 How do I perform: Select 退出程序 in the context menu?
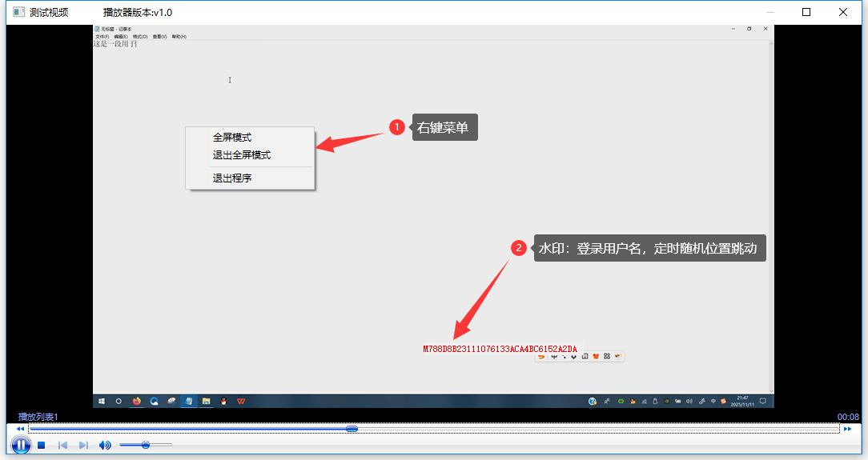pyautogui.click(x=232, y=178)
